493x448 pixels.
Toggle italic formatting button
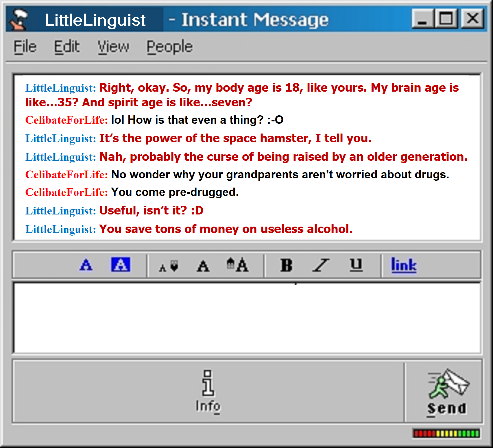pyautogui.click(x=321, y=265)
